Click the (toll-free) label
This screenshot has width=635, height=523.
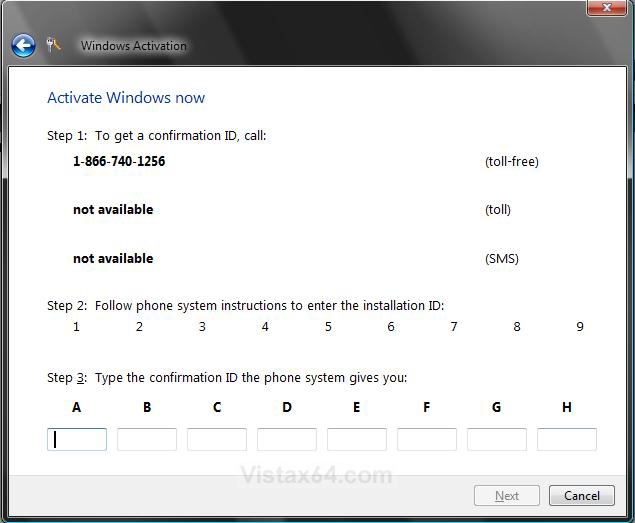click(x=512, y=162)
